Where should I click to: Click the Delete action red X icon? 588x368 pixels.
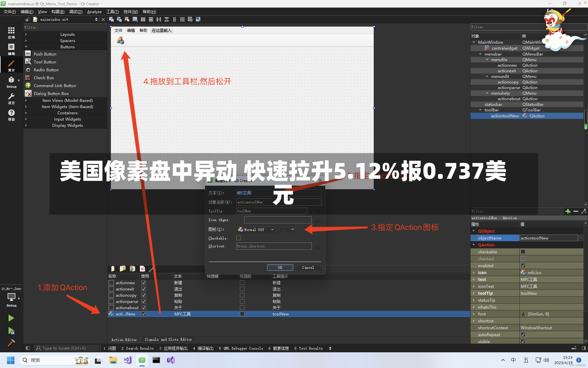tap(142, 268)
